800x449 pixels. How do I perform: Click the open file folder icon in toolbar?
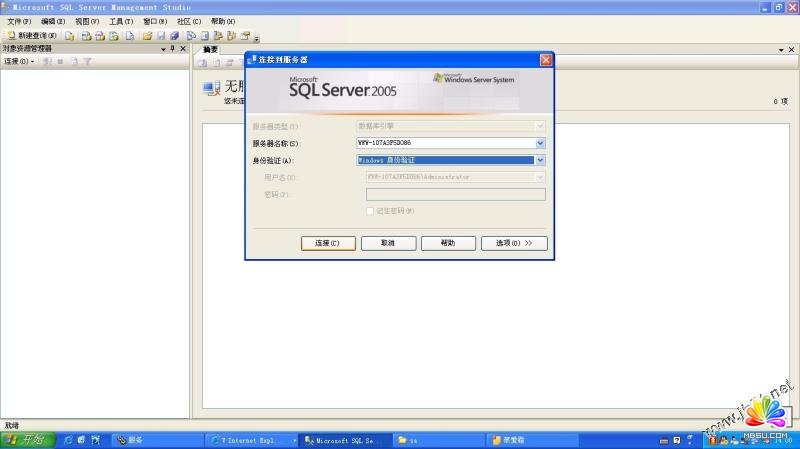[147, 36]
